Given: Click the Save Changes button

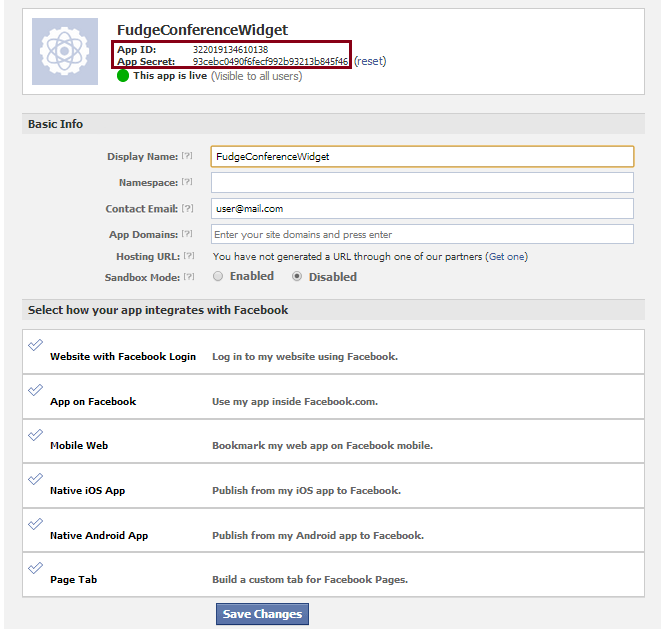Looking at the screenshot, I should 262,614.
